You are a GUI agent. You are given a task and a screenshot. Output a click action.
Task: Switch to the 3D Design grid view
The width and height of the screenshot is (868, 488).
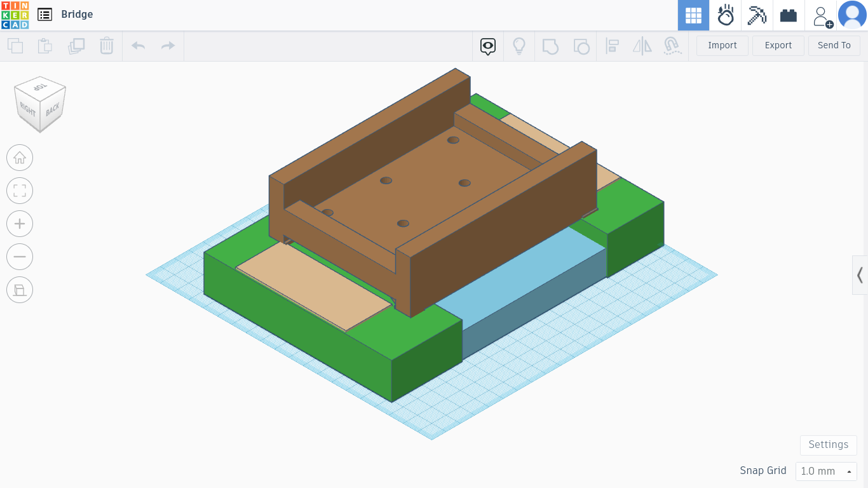tap(693, 15)
